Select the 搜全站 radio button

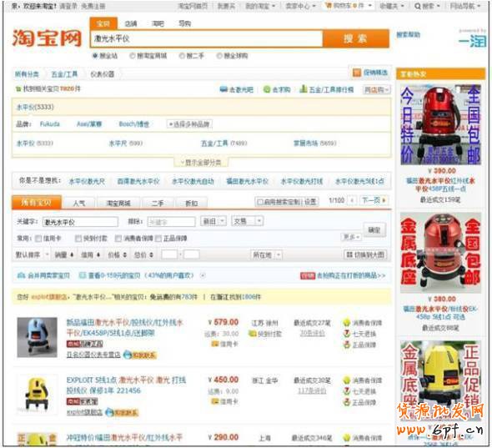coord(95,56)
